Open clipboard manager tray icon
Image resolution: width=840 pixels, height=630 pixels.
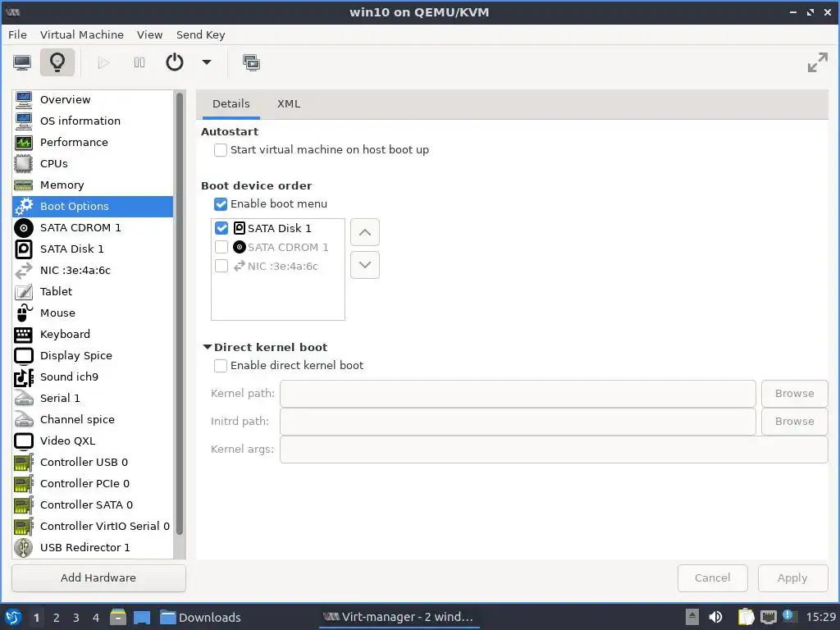746,617
